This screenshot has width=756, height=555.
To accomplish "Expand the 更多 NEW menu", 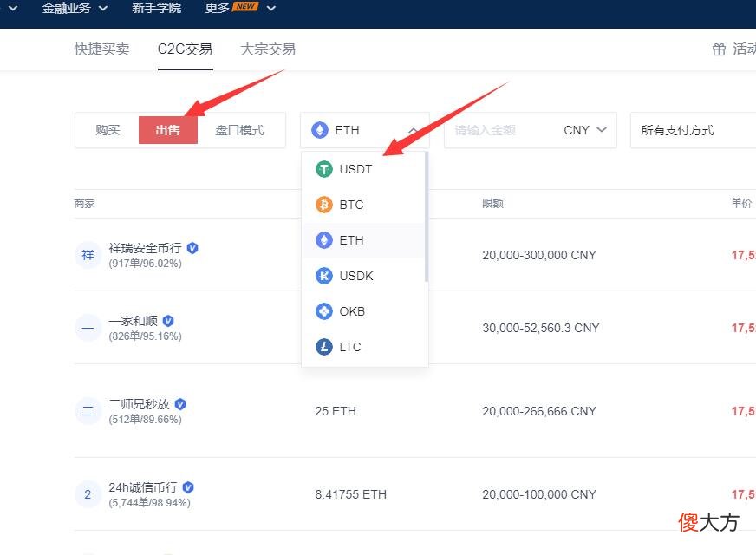I will [x=240, y=8].
